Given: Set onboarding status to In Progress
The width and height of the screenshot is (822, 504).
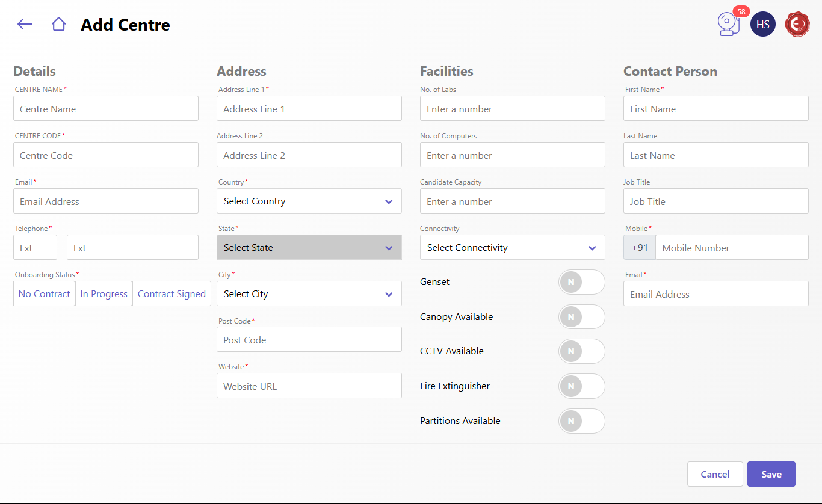Looking at the screenshot, I should (x=104, y=294).
